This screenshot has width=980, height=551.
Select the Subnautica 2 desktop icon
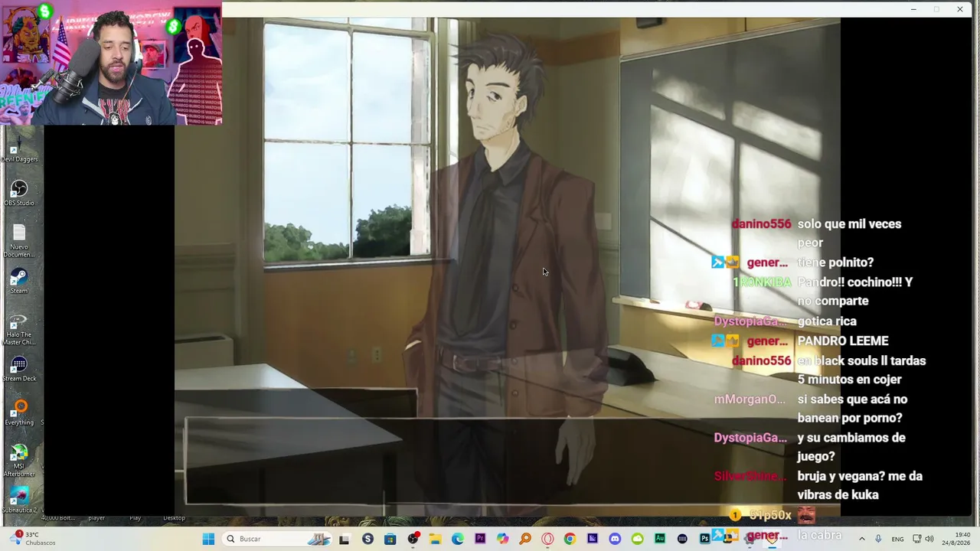pyautogui.click(x=19, y=500)
